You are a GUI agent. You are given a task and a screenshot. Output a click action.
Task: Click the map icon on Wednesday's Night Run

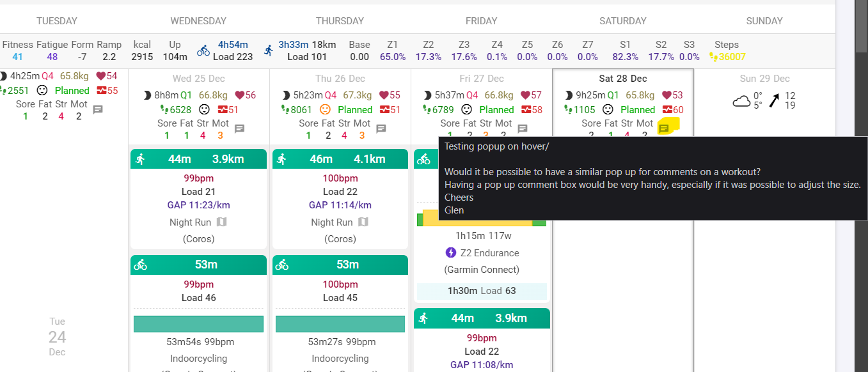(x=221, y=222)
